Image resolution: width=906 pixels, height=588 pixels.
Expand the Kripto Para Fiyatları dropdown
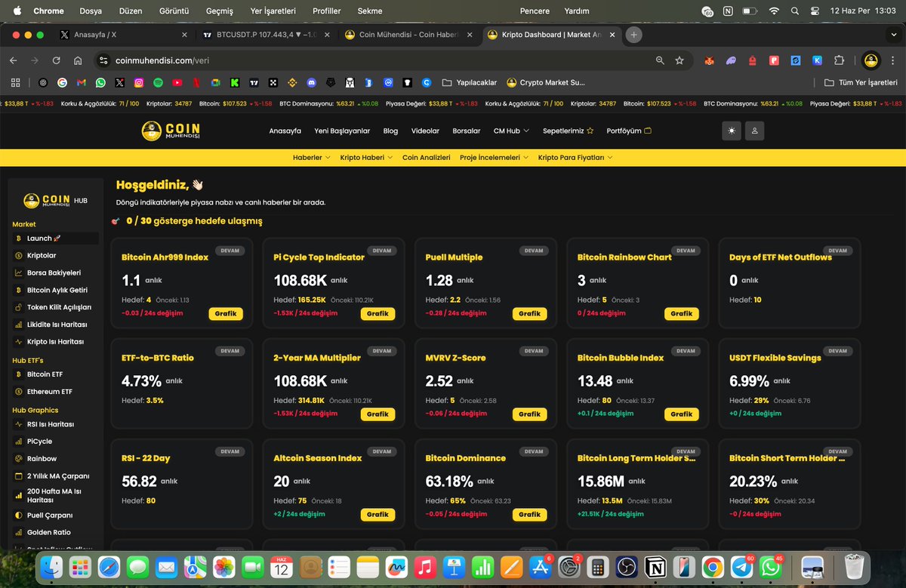click(x=575, y=158)
